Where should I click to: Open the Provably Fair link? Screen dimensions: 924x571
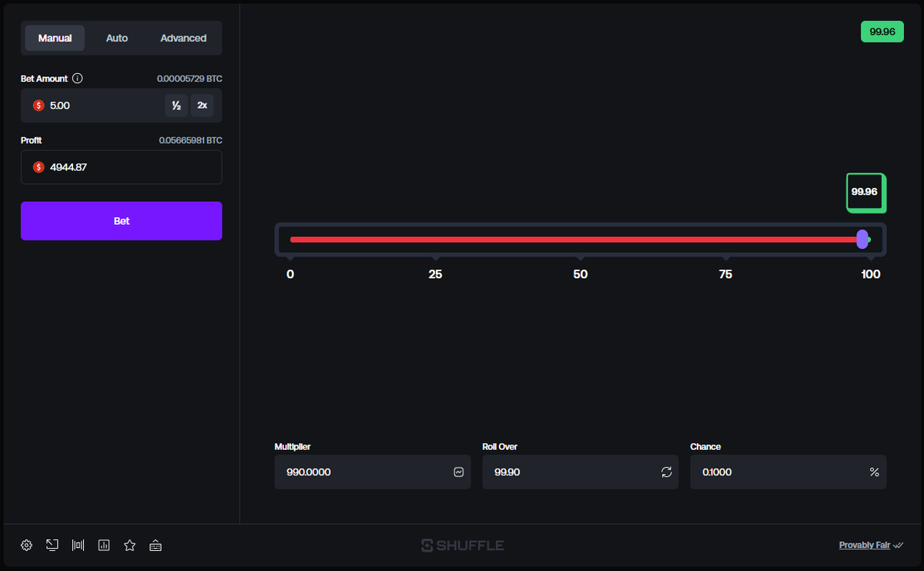click(865, 546)
